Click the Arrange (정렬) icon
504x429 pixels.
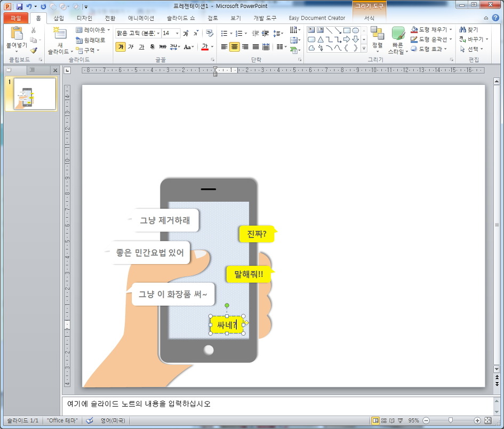[x=377, y=34]
